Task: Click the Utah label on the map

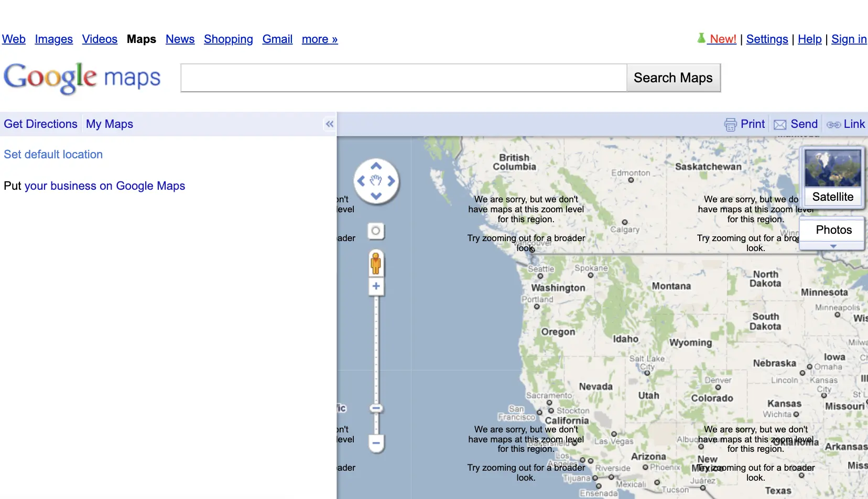Action: [648, 396]
